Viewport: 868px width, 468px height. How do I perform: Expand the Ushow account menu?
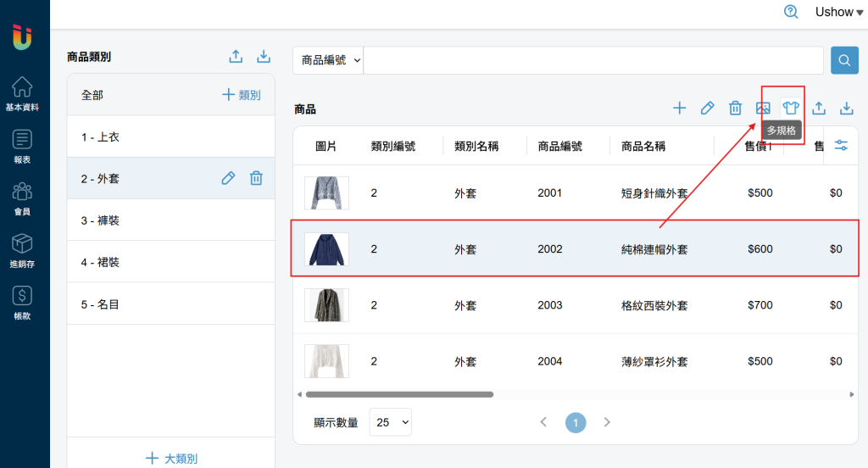838,12
